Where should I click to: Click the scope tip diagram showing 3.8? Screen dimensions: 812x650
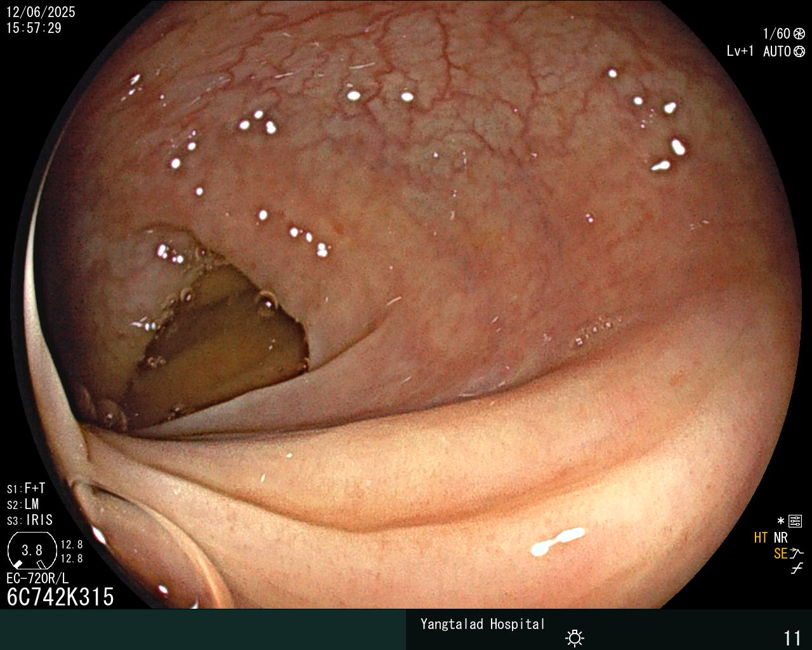pos(32,550)
